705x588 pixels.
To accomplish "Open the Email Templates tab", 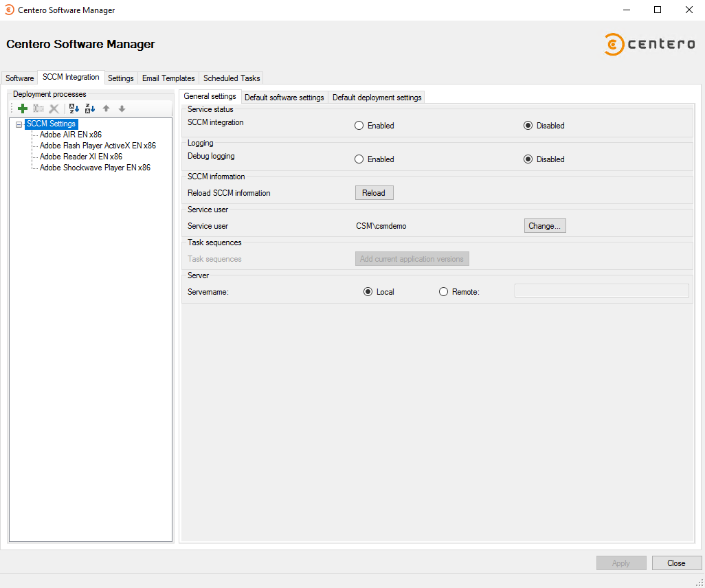I will point(168,78).
